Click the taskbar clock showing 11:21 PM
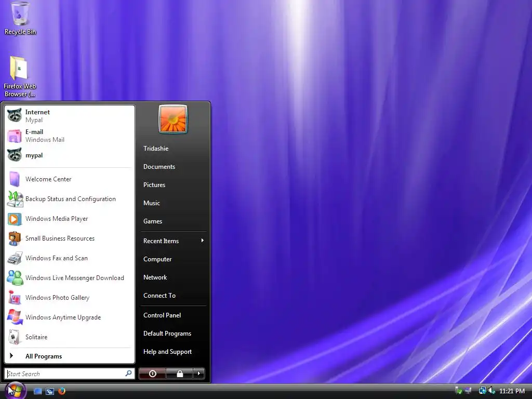This screenshot has height=399, width=532. click(512, 391)
